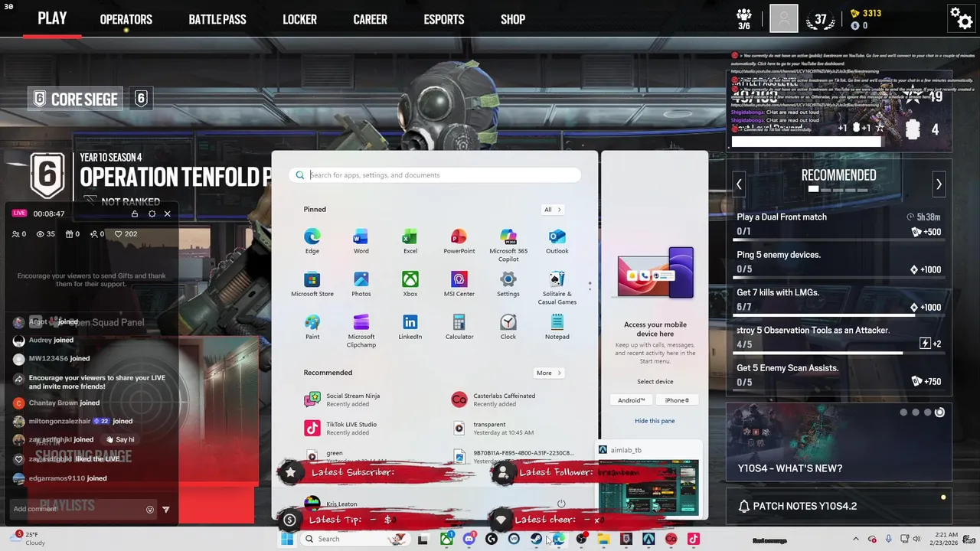Switch to OPERATORS tab
This screenshot has height=551, width=980.
coord(126,19)
